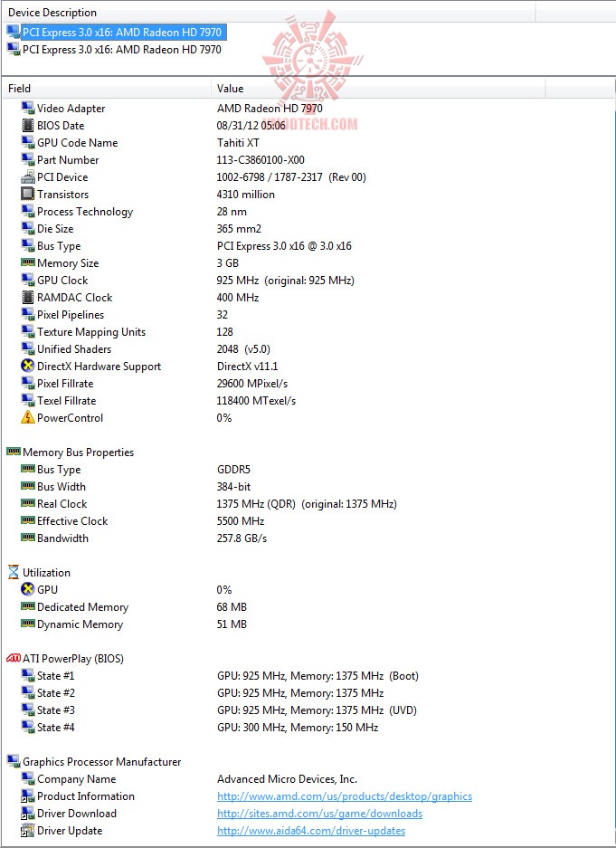This screenshot has width=616, height=848.
Task: Click the Video Adapter row icon
Action: coord(27,109)
